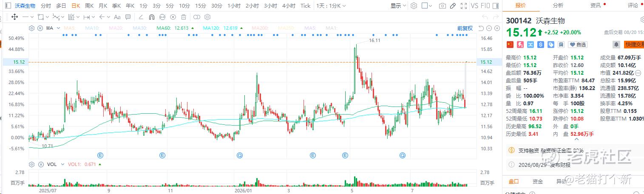This screenshot has width=644, height=194.
Task: Open the chart layout square dropdown
Action: (x=427, y=6)
